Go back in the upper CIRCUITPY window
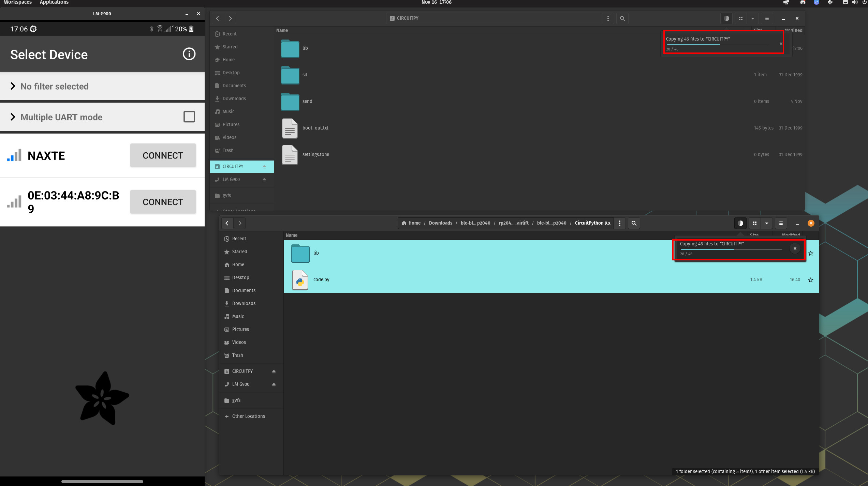This screenshot has height=486, width=868. tap(218, 18)
